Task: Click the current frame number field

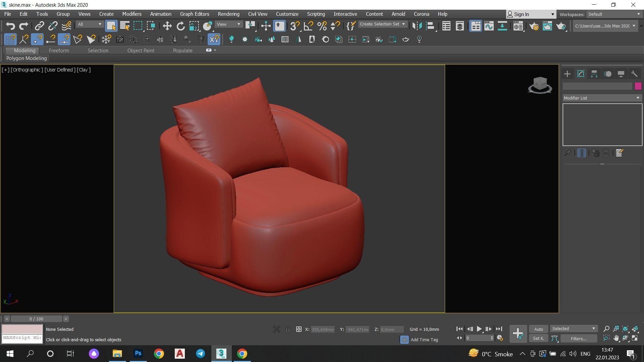Action: click(x=478, y=338)
